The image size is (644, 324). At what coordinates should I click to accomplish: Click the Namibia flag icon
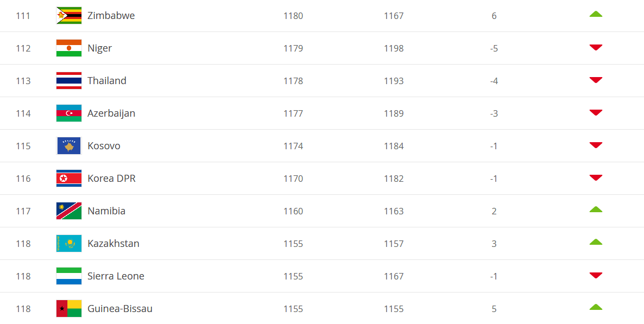[69, 211]
